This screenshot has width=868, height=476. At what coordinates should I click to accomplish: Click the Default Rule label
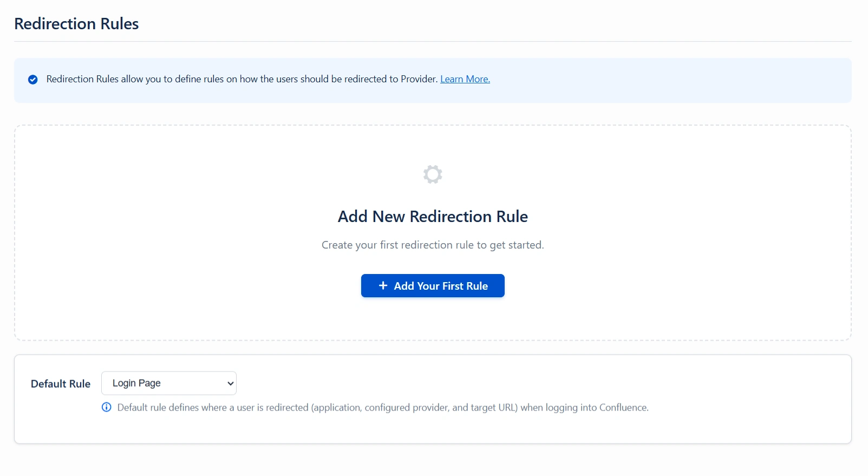click(61, 384)
